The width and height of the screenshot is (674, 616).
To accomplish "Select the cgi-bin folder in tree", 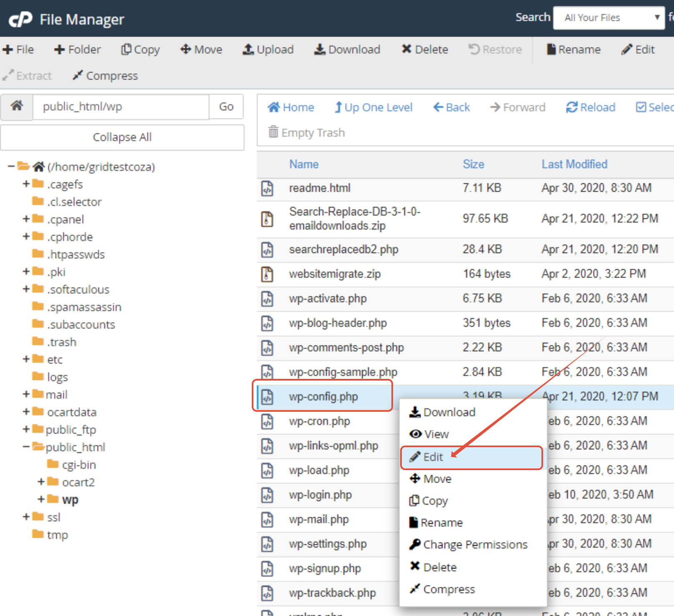I will tap(79, 465).
